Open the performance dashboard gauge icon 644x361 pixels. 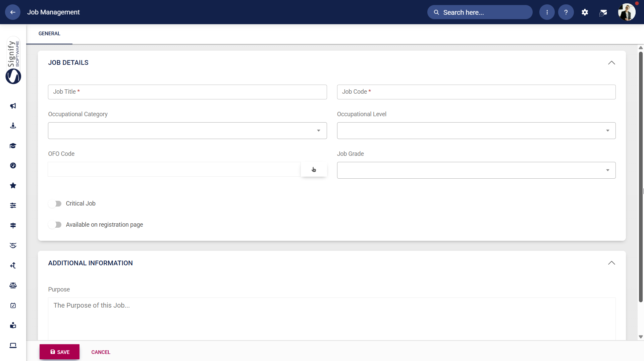pyautogui.click(x=13, y=165)
